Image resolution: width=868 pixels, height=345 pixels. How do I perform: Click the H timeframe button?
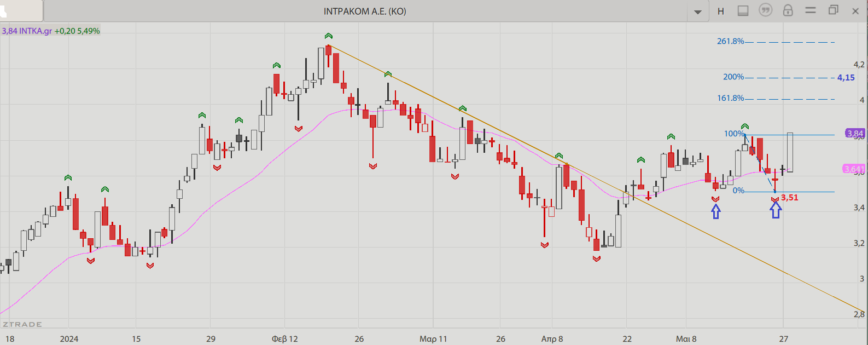[x=721, y=11]
